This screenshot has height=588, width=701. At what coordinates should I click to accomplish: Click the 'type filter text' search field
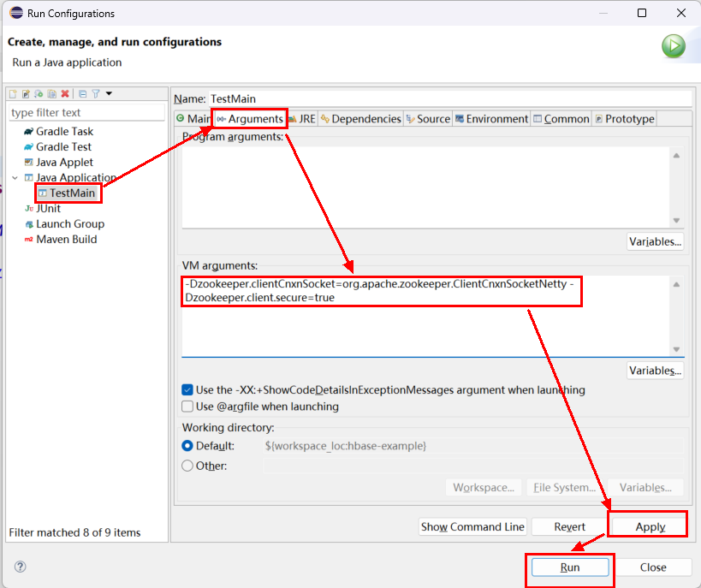(86, 112)
